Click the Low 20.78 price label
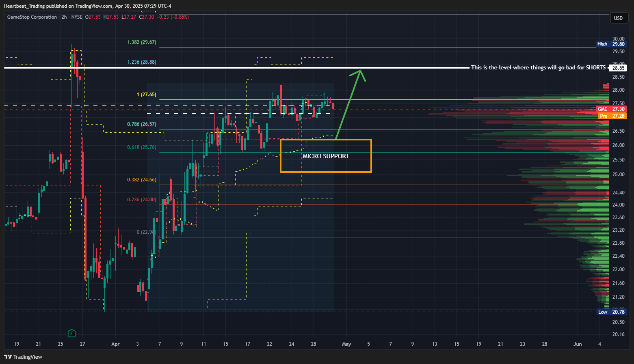The image size is (634, 364). (611, 312)
